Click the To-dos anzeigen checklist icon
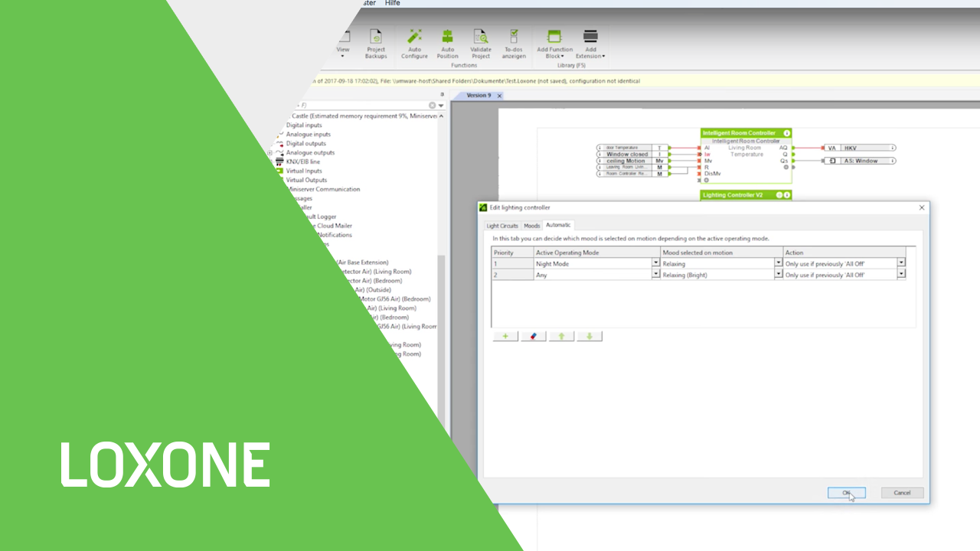 click(x=514, y=37)
